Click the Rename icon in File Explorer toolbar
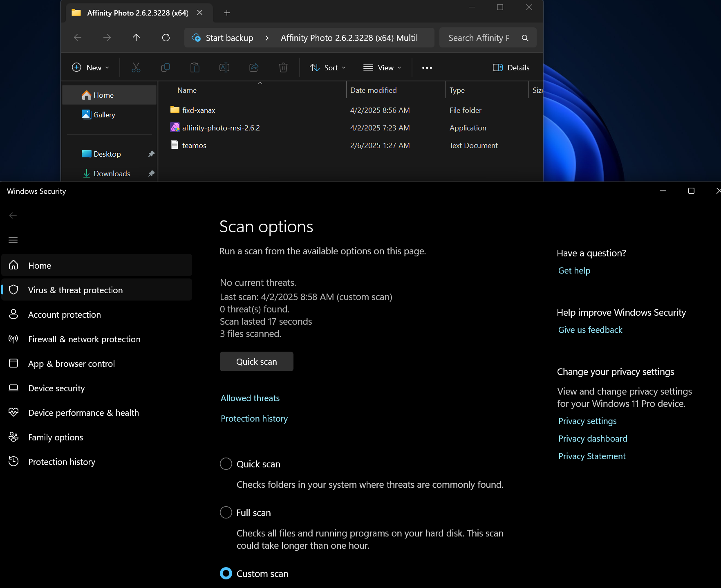Screen dimensions: 721x588 click(224, 67)
